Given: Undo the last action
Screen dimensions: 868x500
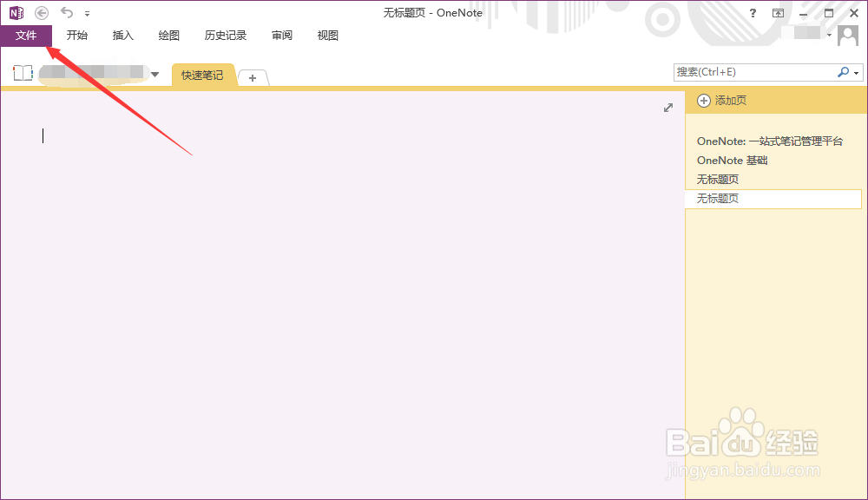Looking at the screenshot, I should 67,12.
